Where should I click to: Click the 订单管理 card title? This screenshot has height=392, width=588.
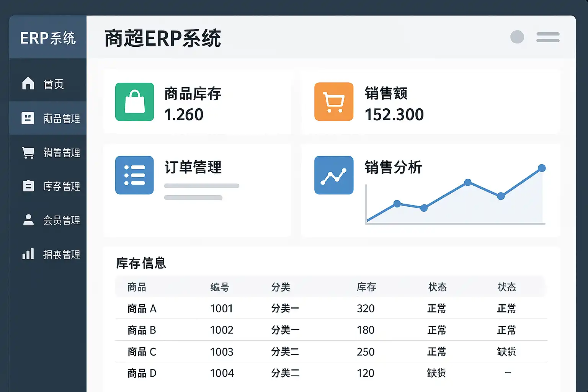[x=193, y=167]
